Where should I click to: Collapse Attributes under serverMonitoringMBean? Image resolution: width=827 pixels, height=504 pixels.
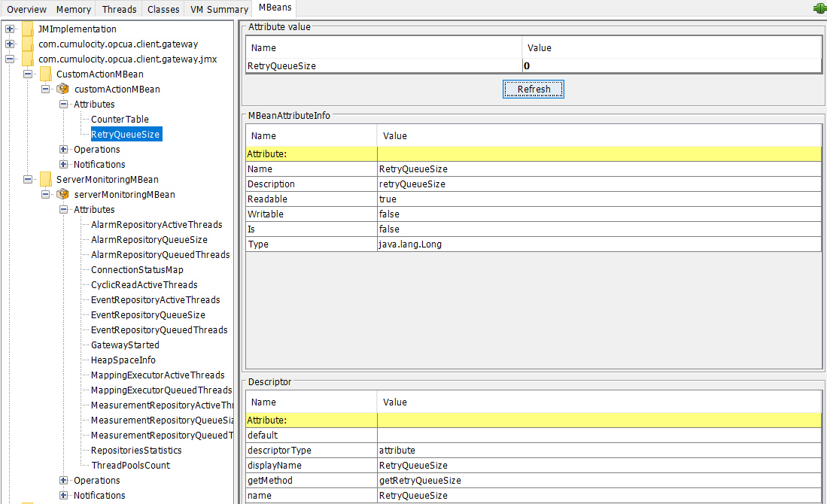[x=64, y=209]
